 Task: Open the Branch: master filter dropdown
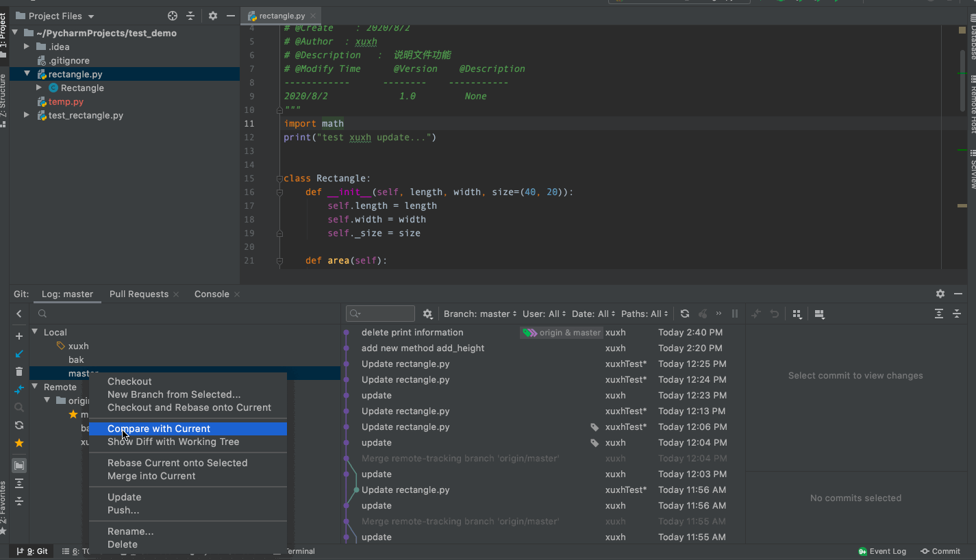[x=480, y=314]
